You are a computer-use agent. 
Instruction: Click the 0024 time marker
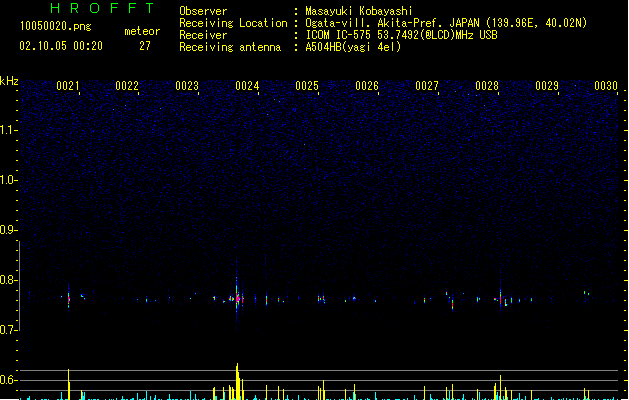coord(247,86)
